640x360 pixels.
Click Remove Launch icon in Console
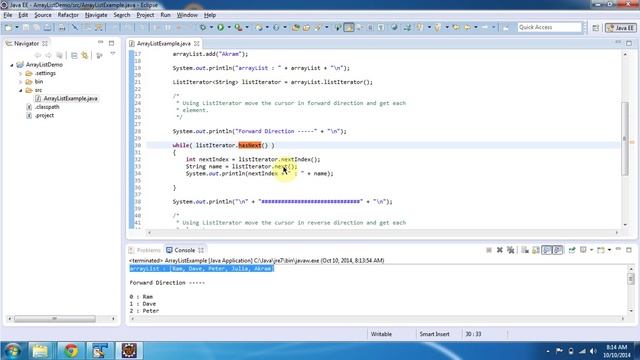pos(500,250)
